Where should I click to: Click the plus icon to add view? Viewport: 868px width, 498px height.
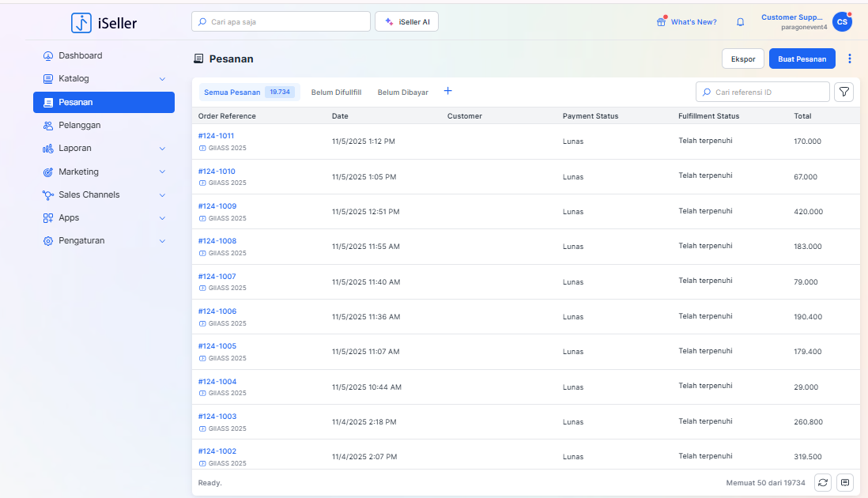coord(448,92)
